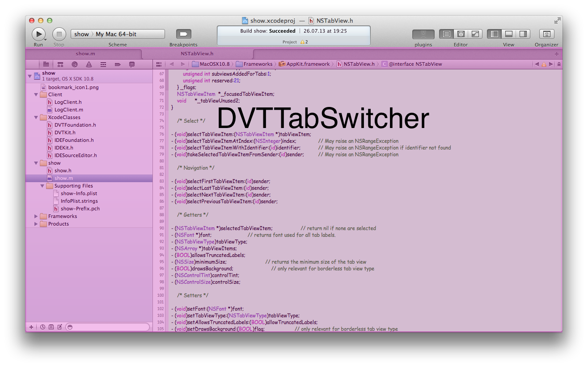588x367 pixels.
Task: Open the Search navigator magnifier icon
Action: (x=75, y=64)
